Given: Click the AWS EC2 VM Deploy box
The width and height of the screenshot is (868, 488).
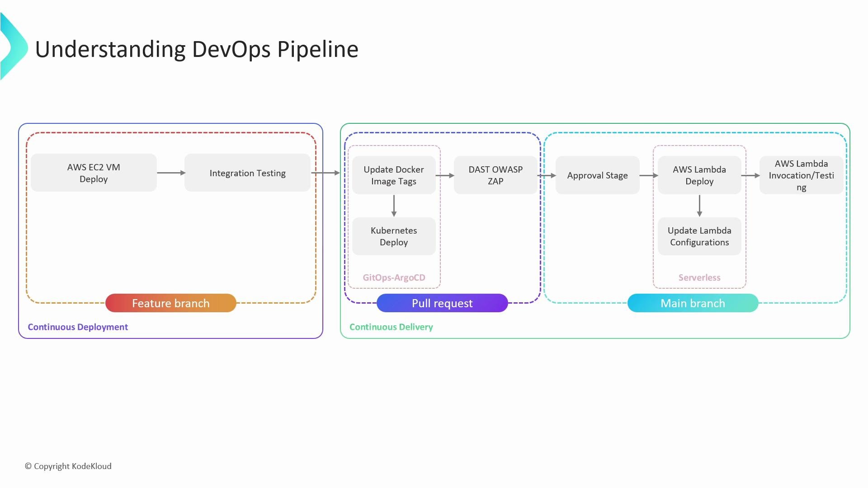Looking at the screenshot, I should coord(94,173).
